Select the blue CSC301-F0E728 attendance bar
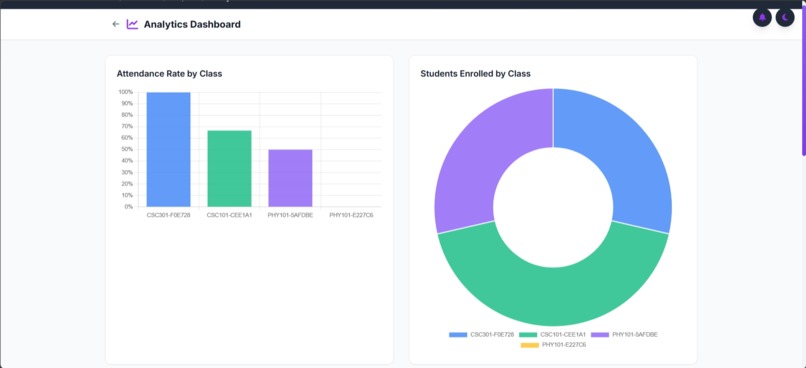This screenshot has height=368, width=806. click(x=169, y=150)
